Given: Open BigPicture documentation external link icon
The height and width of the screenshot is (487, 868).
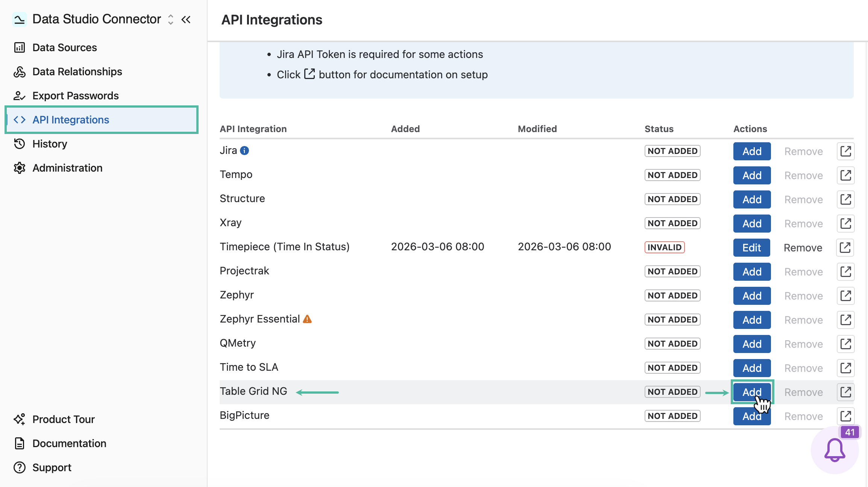Looking at the screenshot, I should [x=845, y=416].
